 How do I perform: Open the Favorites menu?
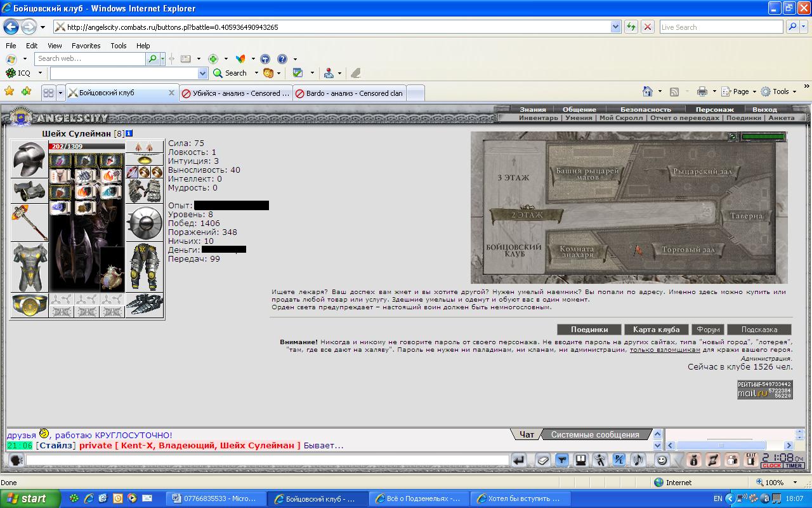coord(86,46)
